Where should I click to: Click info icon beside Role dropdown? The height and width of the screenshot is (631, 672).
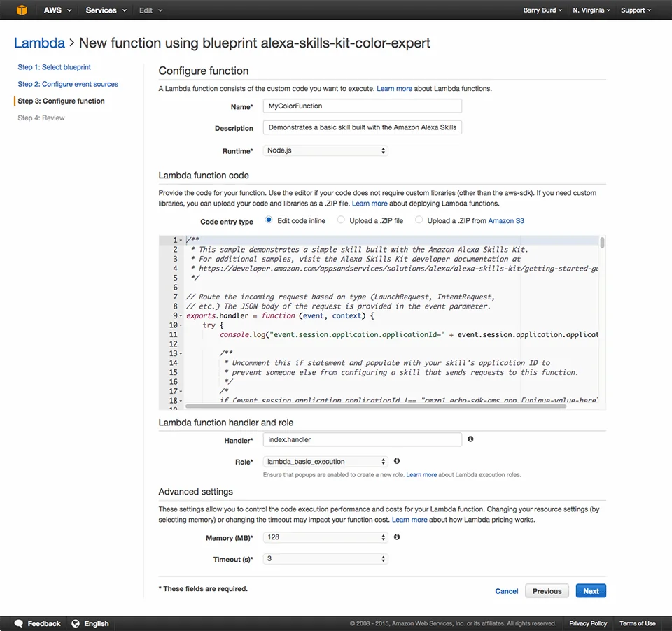point(397,461)
